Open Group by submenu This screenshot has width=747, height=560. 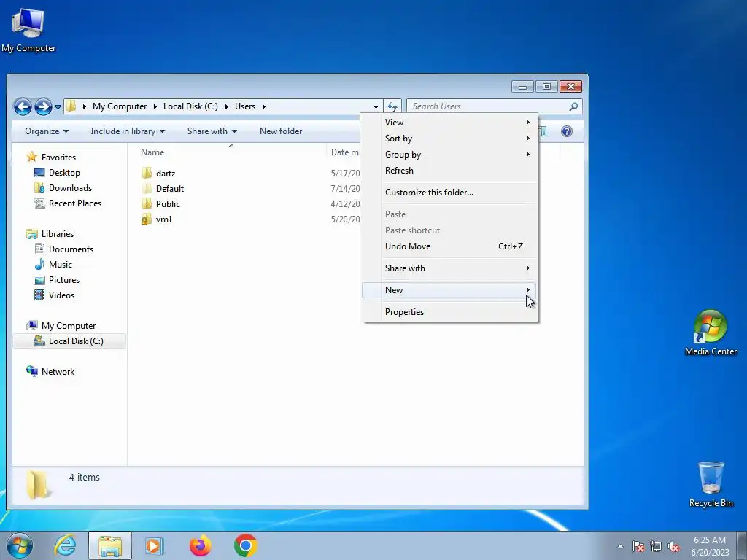coord(449,155)
